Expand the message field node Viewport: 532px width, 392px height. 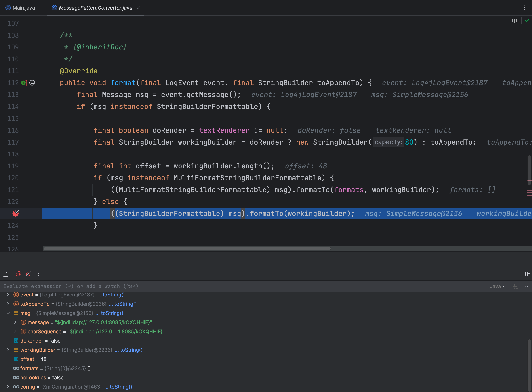15,322
